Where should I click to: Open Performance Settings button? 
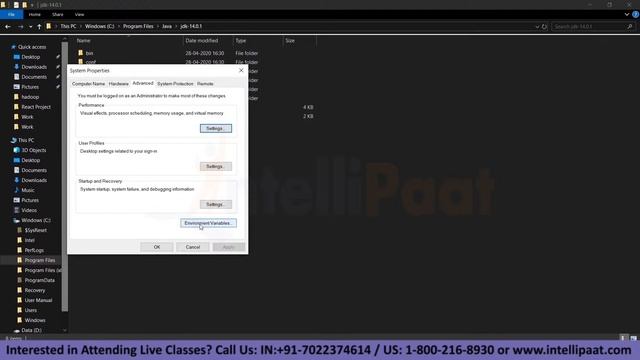point(216,129)
